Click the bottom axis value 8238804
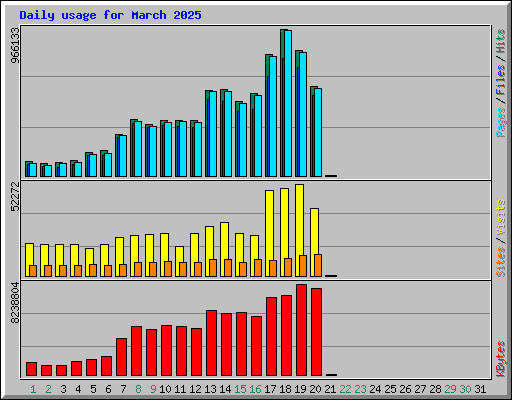The image size is (512, 400). tap(15, 303)
